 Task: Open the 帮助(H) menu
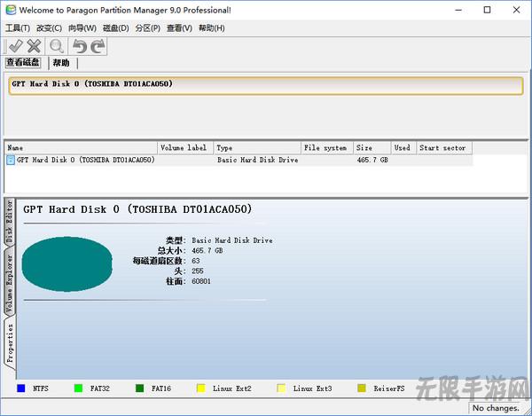click(211, 28)
